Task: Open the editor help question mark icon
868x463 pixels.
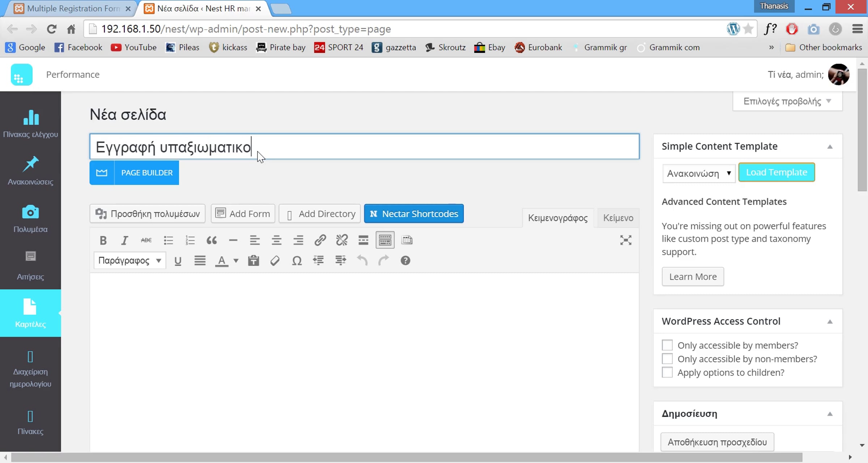Action: tap(405, 260)
